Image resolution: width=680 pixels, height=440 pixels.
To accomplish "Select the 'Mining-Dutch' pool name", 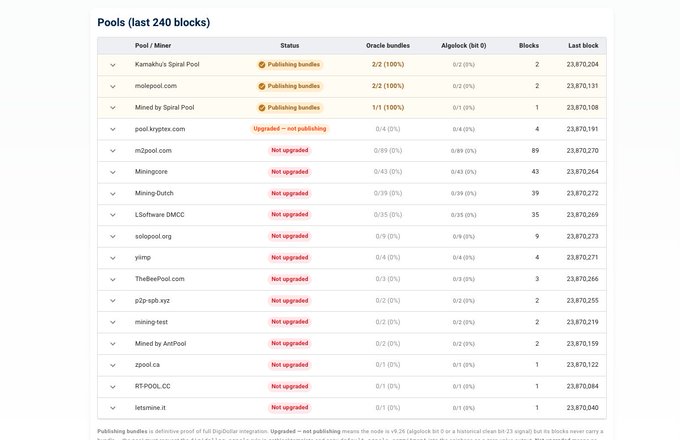I will [154, 193].
